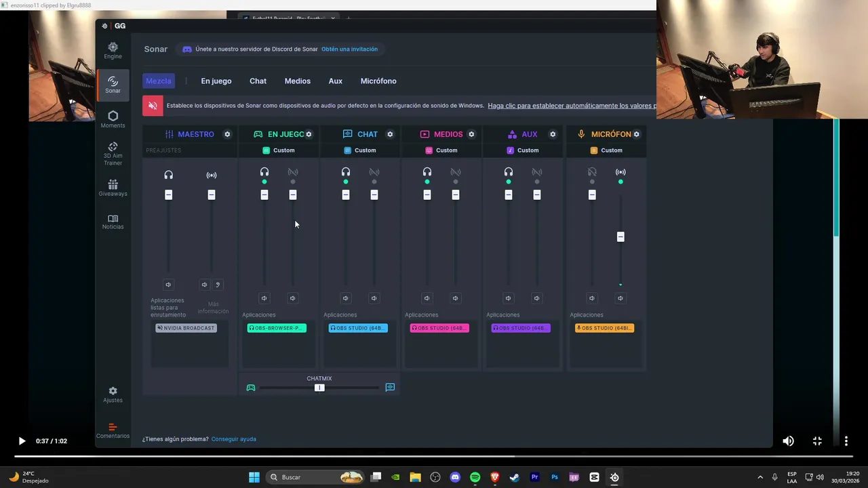Open Giveaways in the sidebar
868x488 pixels.
pos(113,188)
